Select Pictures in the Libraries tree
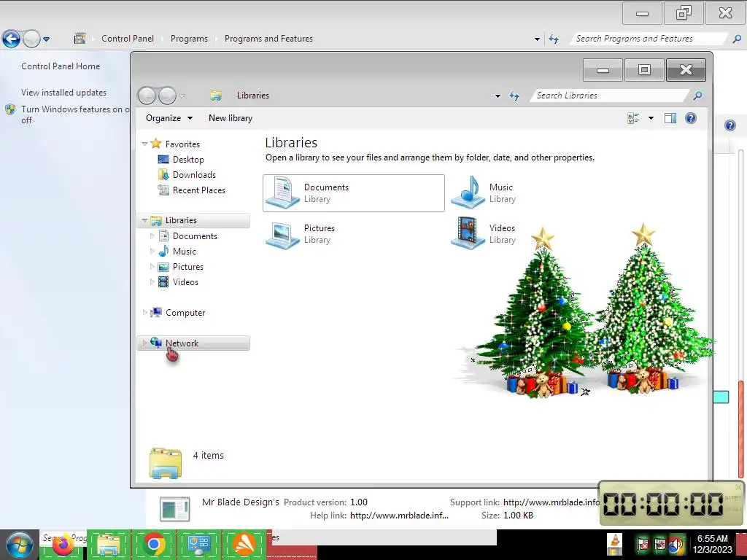747x560 pixels. click(187, 267)
